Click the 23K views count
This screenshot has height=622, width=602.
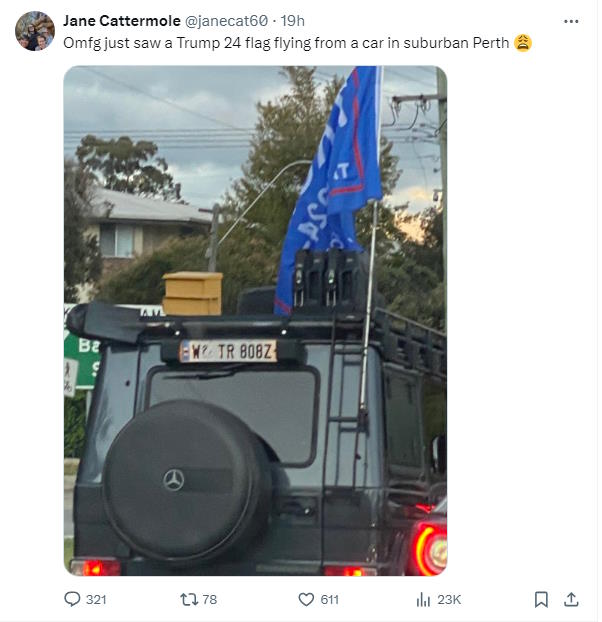click(x=449, y=599)
